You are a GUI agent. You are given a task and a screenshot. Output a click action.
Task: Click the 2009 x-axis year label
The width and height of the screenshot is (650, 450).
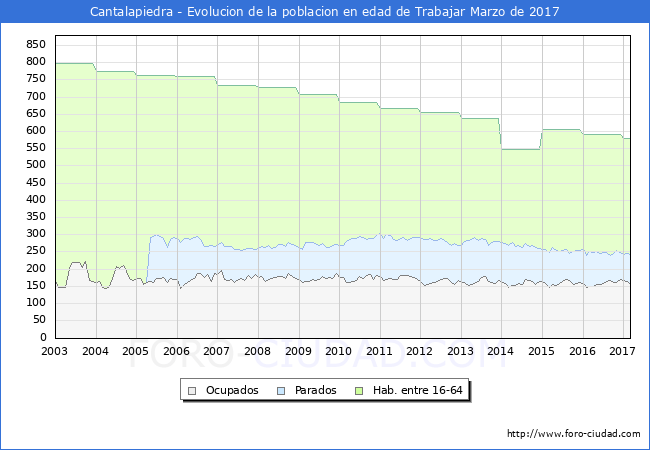coord(298,351)
